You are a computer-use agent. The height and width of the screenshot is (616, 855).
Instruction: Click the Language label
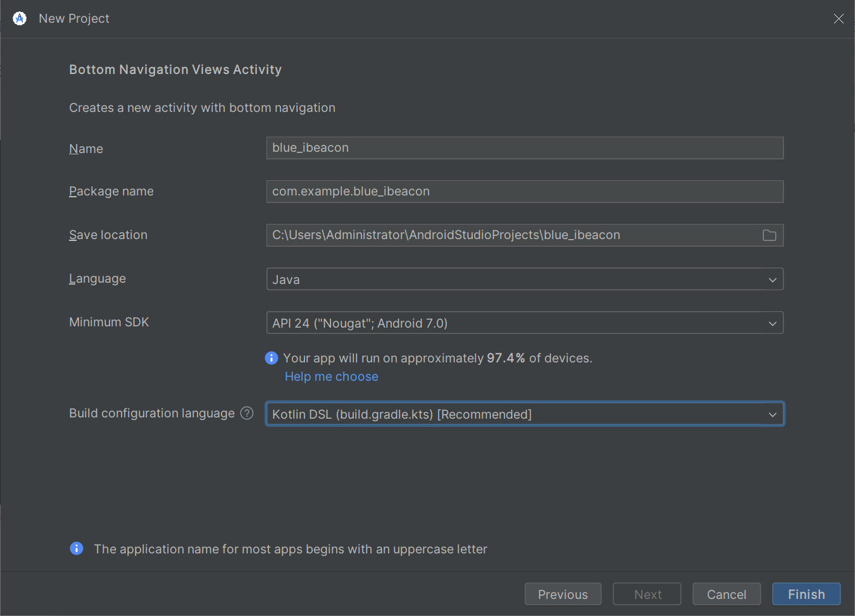[x=97, y=278]
